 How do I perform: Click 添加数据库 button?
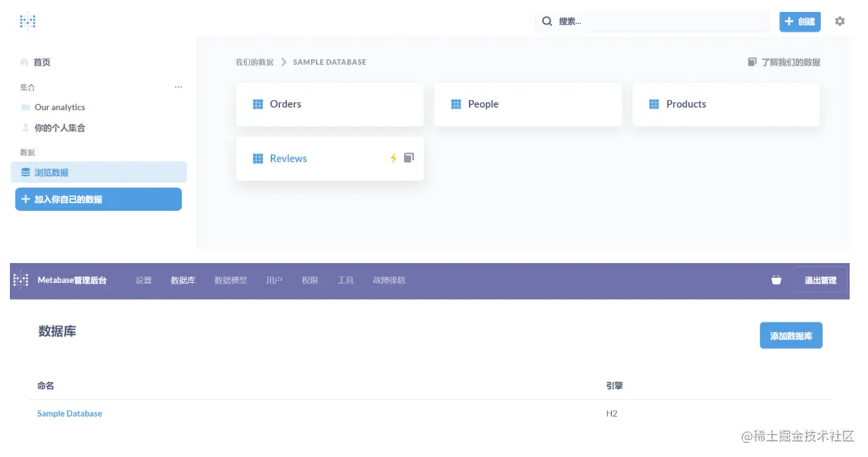pyautogui.click(x=791, y=336)
